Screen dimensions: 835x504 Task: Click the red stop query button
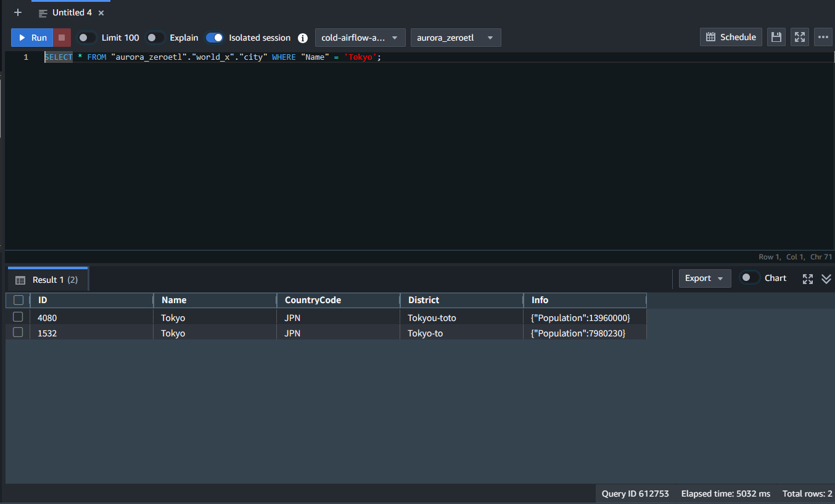point(62,38)
